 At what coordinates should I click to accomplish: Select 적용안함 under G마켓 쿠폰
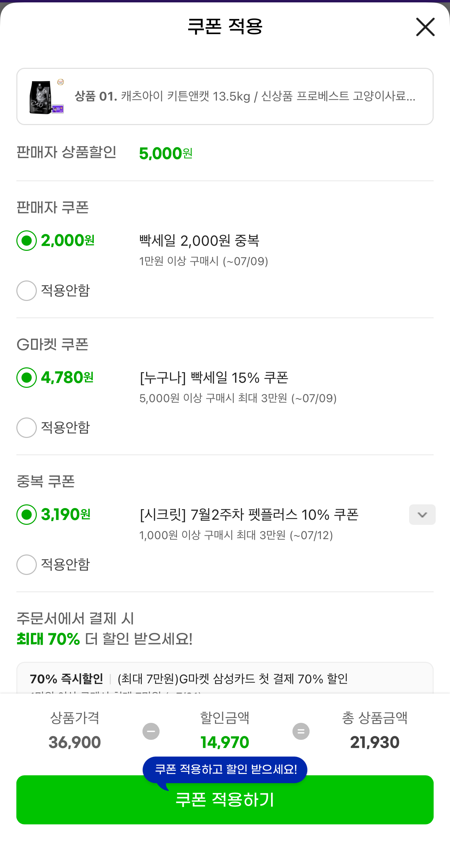pos(27,427)
